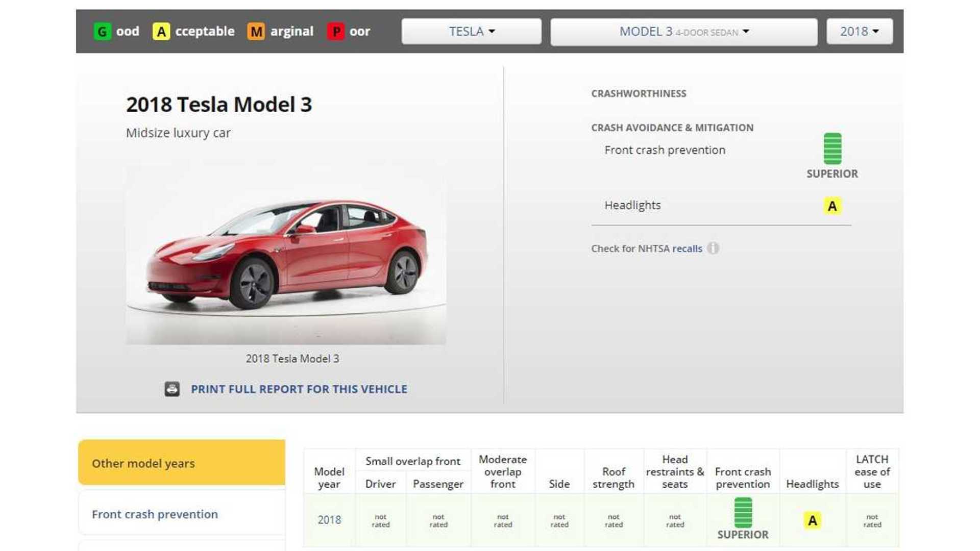Click the Superior bars icon in Crash Avoidance section
This screenshot has height=551, width=980.
click(832, 148)
